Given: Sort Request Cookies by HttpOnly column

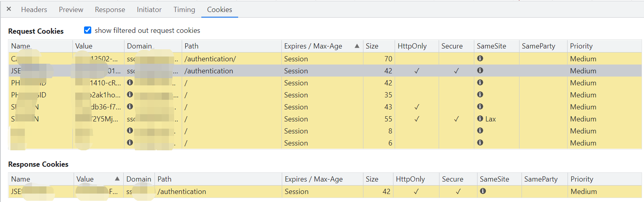Looking at the screenshot, I should click(412, 46).
